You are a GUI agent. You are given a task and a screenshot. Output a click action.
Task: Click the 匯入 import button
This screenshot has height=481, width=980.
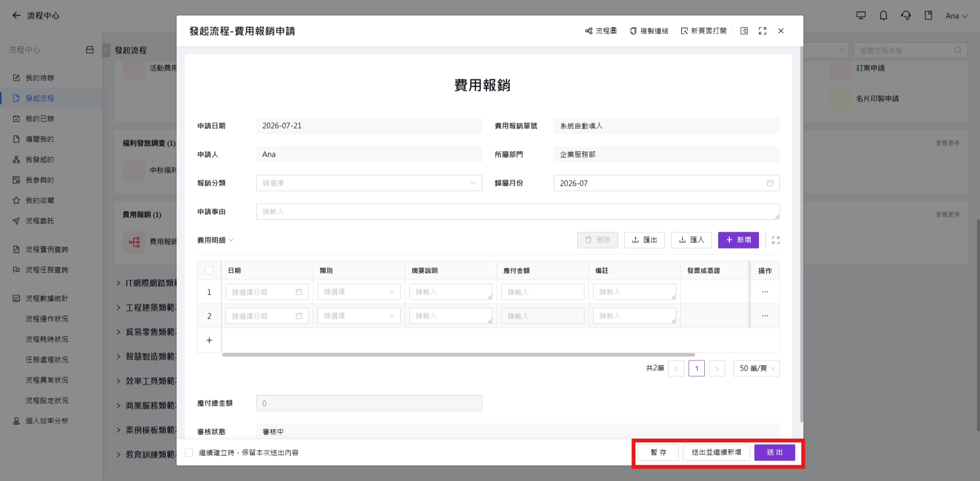(692, 240)
